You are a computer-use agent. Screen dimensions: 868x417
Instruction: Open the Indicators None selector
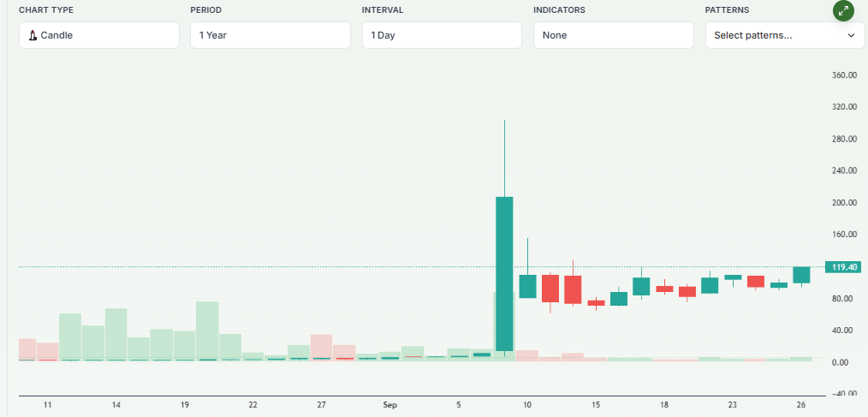point(612,35)
